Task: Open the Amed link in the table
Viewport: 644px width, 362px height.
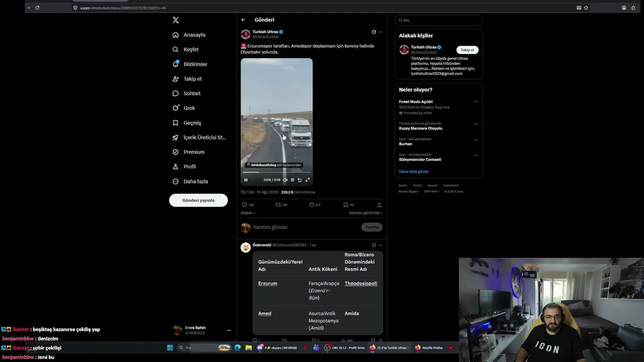Action: point(265,314)
